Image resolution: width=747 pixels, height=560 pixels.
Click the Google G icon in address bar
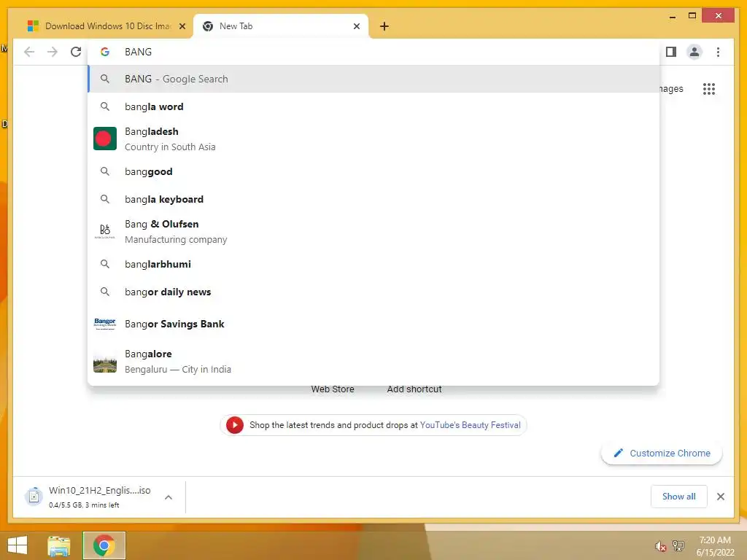coord(105,52)
